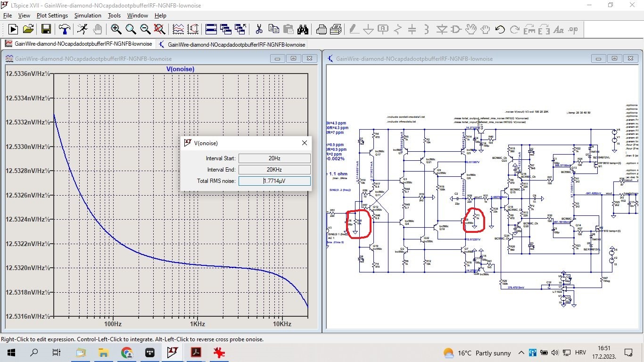This screenshot has width=644, height=362.
Task: Open the Window menu
Action: click(137, 16)
